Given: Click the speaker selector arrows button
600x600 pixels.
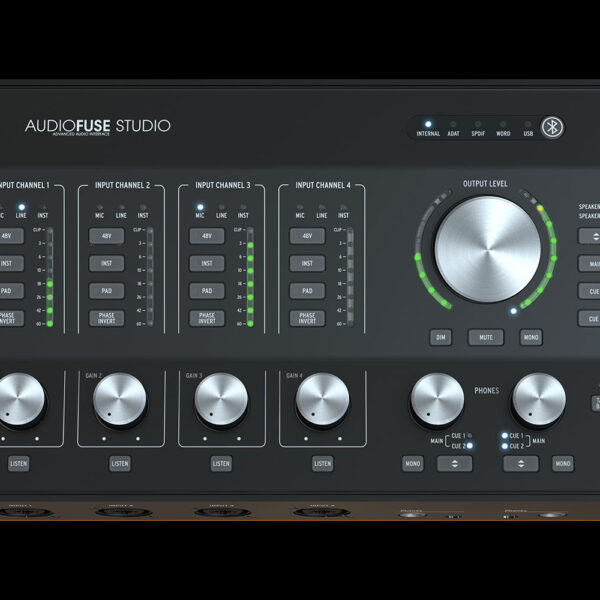Looking at the screenshot, I should click(591, 236).
